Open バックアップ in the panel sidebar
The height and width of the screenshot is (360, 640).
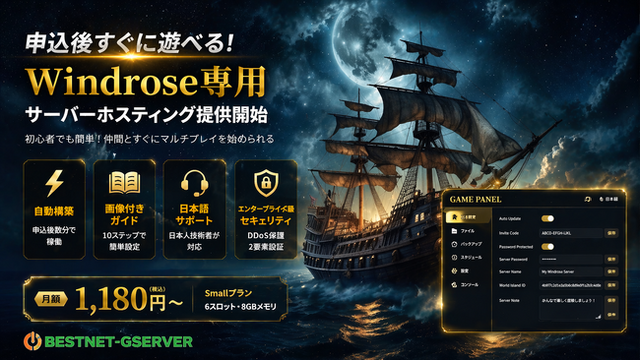tap(467, 244)
